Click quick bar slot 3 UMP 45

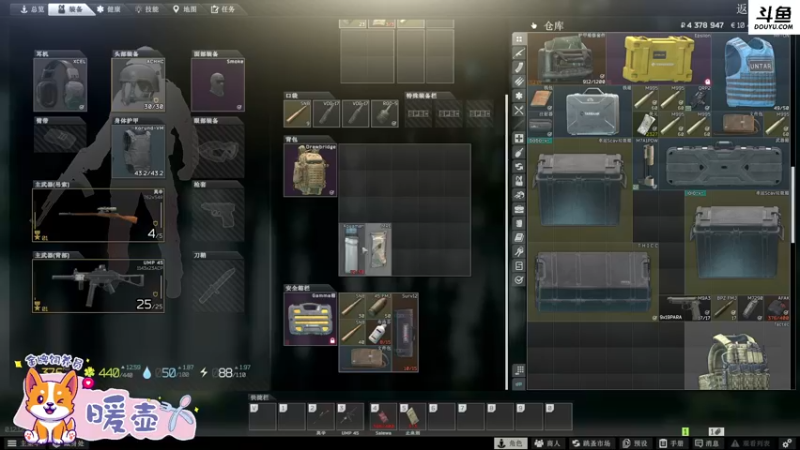point(351,416)
